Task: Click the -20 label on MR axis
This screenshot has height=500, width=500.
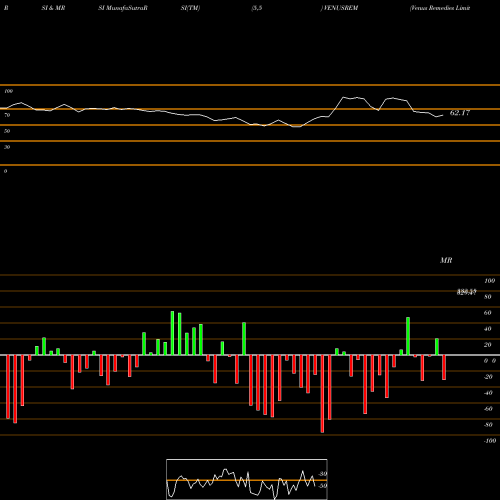Action: 488,377
